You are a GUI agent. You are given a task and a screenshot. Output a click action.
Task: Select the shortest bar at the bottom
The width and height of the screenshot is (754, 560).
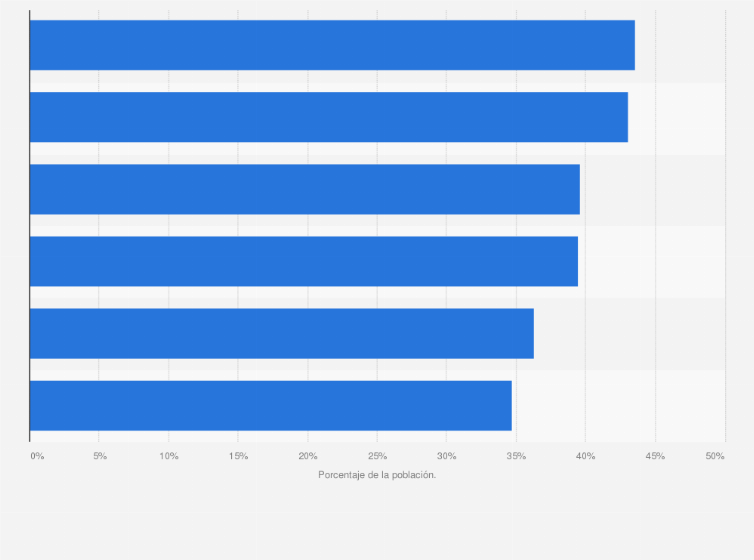coord(270,405)
